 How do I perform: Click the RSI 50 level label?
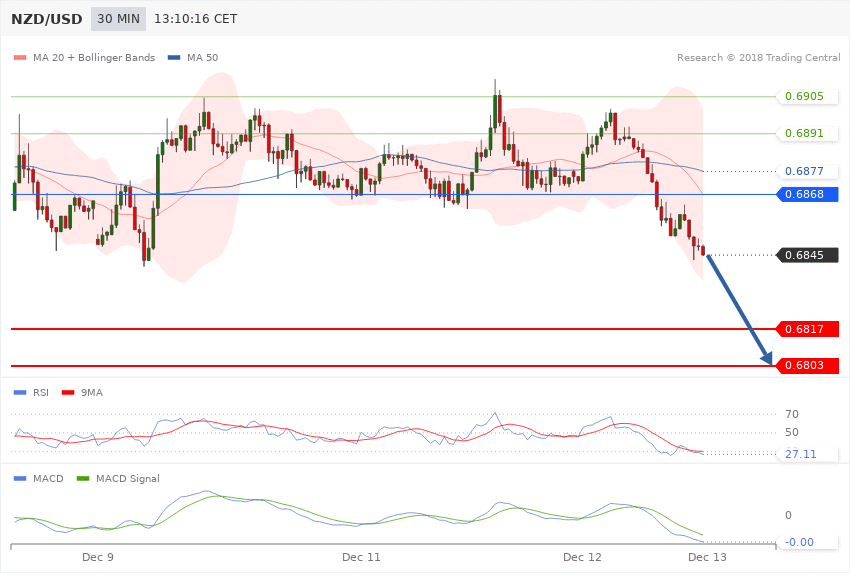pyautogui.click(x=792, y=432)
